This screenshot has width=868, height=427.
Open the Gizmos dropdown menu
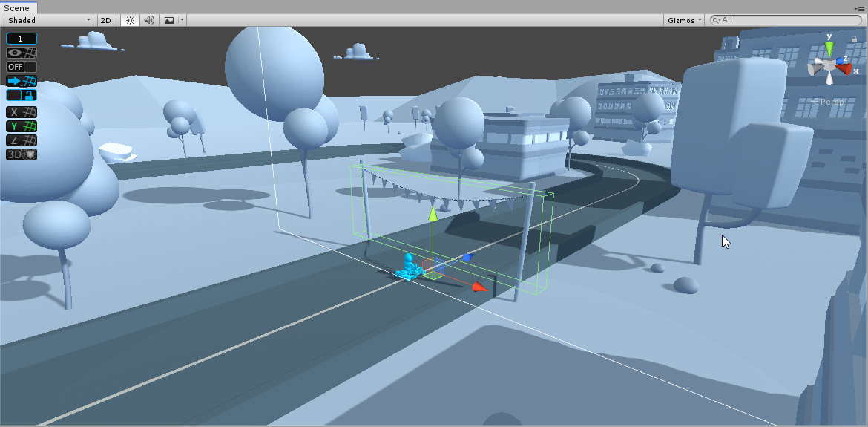pyautogui.click(x=684, y=20)
